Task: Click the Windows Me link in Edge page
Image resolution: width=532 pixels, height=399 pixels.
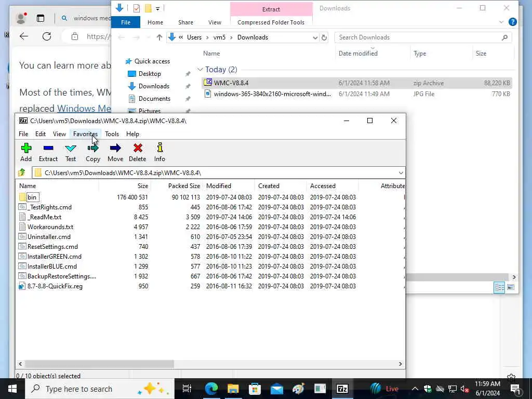Action: (x=84, y=108)
